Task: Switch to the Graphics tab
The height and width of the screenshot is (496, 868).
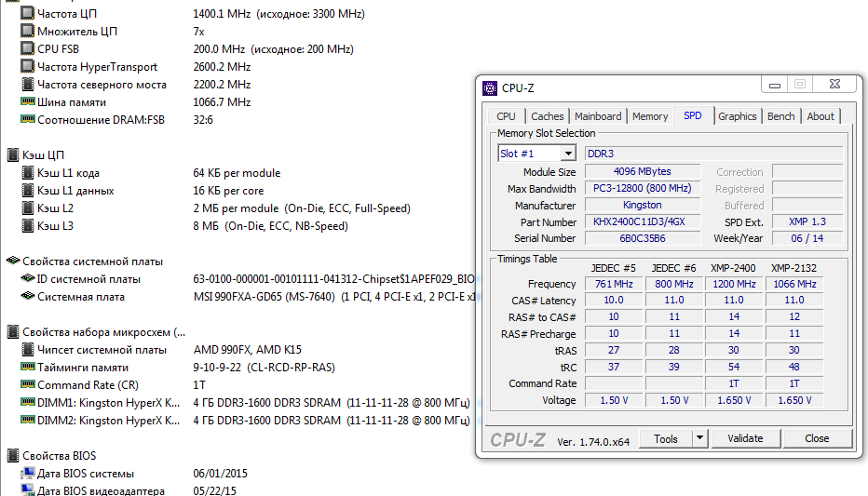Action: tap(738, 116)
